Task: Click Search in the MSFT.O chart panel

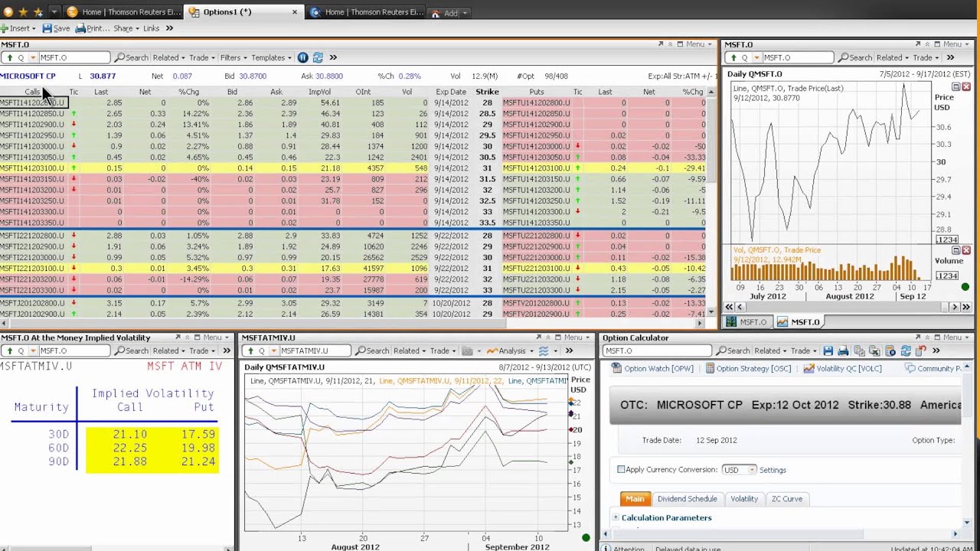Action: coord(855,57)
